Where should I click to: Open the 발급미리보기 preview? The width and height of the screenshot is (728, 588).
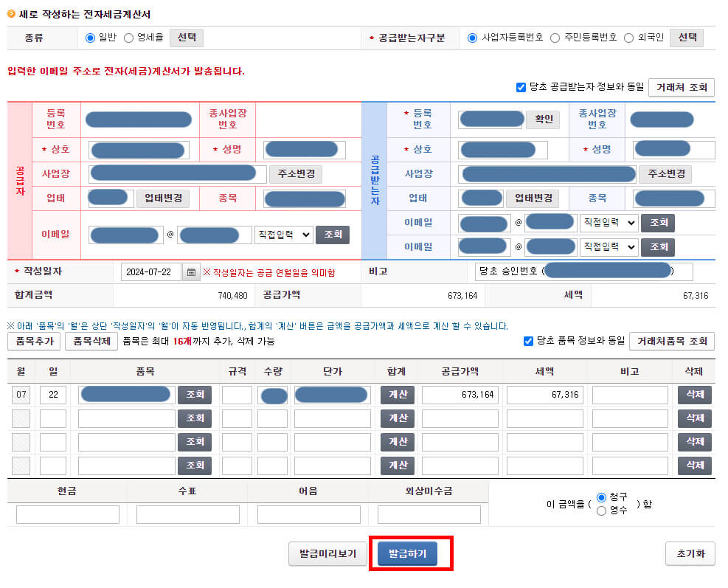(x=325, y=553)
